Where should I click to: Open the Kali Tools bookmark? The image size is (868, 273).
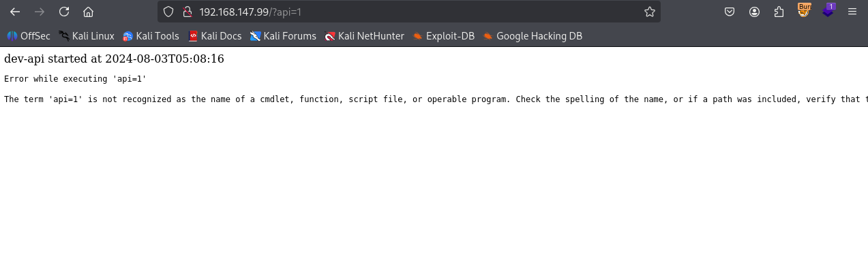(151, 36)
